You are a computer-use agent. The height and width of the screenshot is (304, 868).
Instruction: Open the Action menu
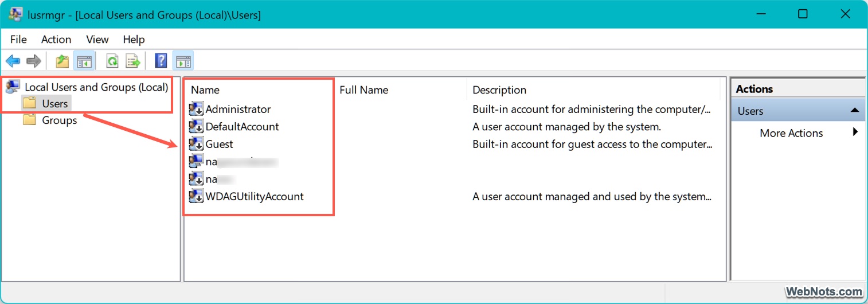click(x=56, y=40)
